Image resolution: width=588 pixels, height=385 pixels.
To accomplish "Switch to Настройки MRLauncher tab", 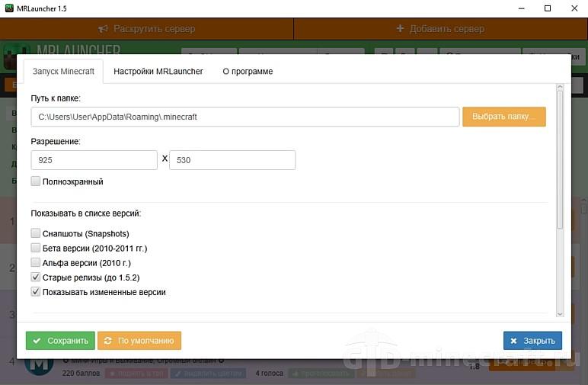I will (158, 72).
